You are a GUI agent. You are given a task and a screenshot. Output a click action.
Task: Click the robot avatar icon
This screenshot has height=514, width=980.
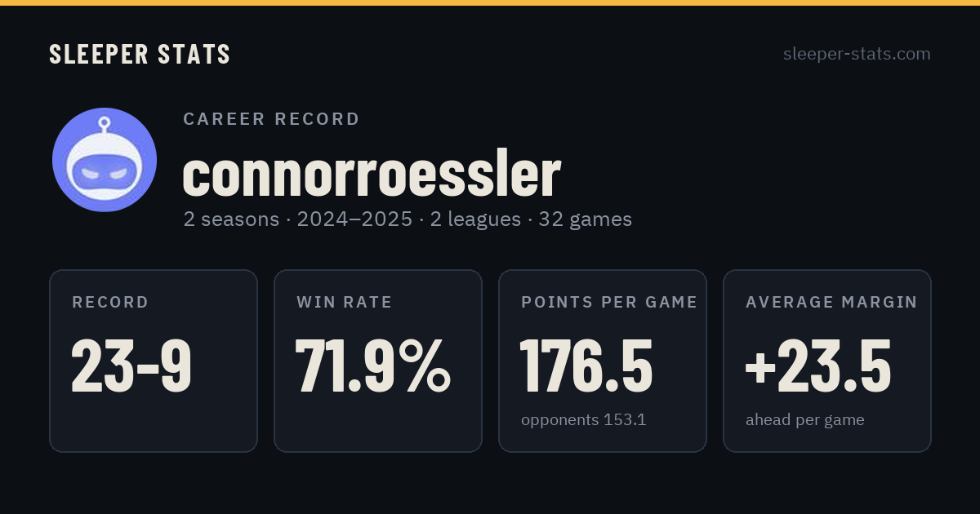[x=105, y=160]
